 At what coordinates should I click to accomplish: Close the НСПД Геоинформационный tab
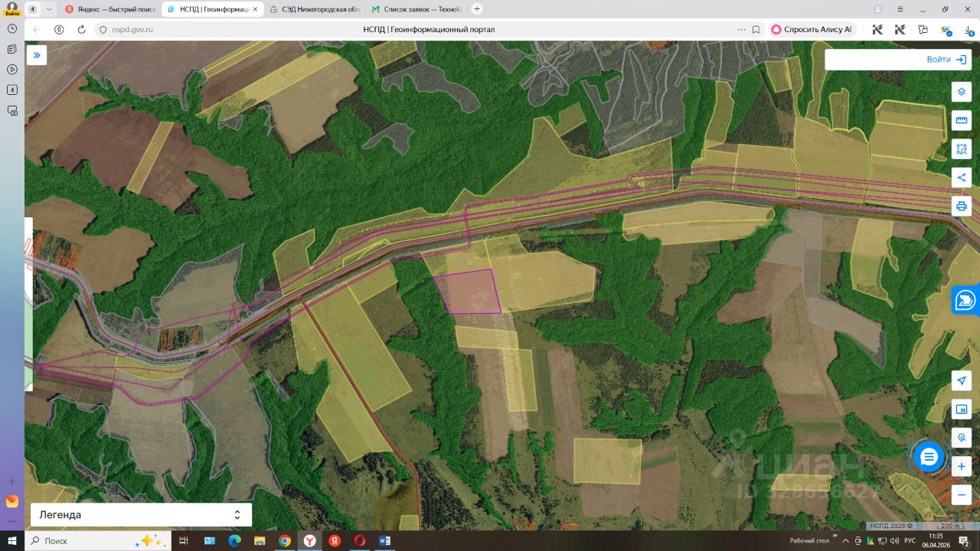255,9
